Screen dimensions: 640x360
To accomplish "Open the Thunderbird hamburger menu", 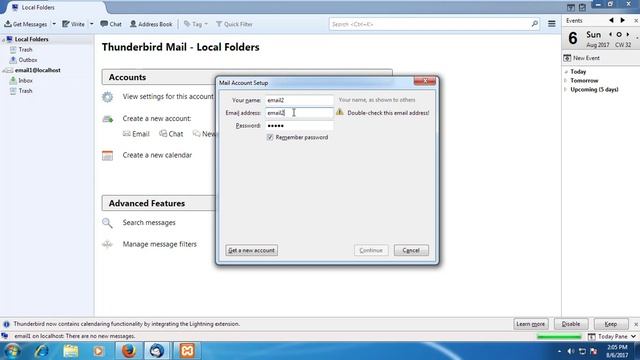I will point(551,24).
